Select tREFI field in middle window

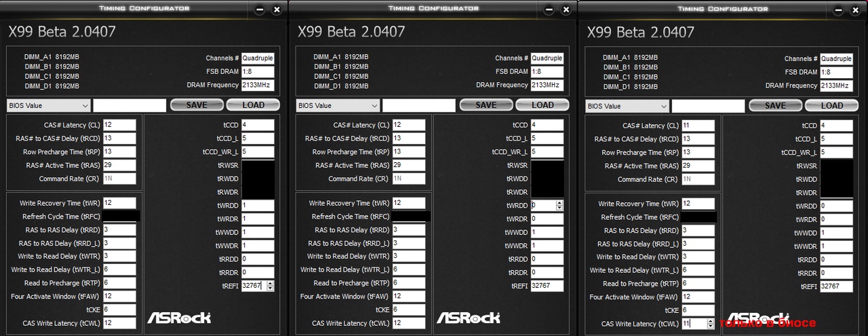click(547, 286)
